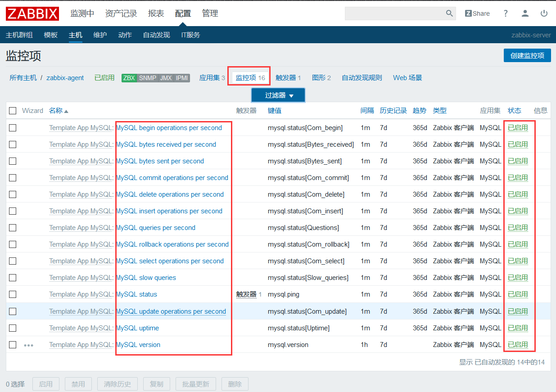This screenshot has width=556, height=392.
Task: Tick the MySQL delete operations per second checkbox
Action: [x=13, y=194]
